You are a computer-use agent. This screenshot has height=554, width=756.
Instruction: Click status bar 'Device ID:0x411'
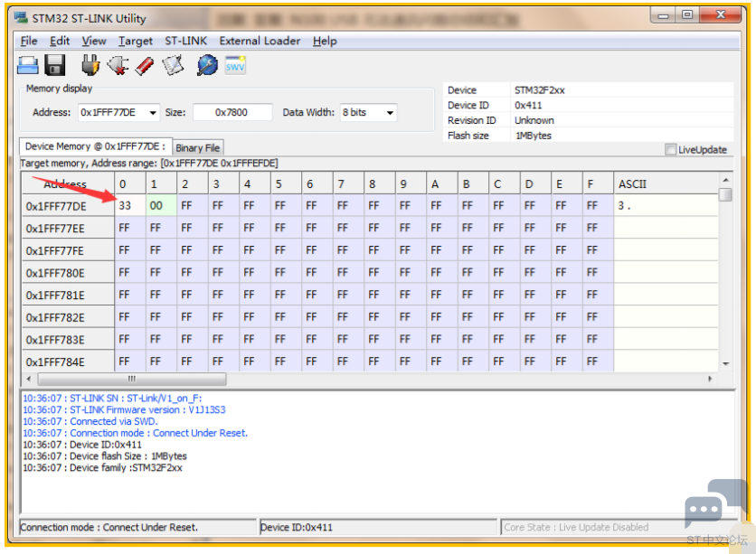pyautogui.click(x=378, y=528)
